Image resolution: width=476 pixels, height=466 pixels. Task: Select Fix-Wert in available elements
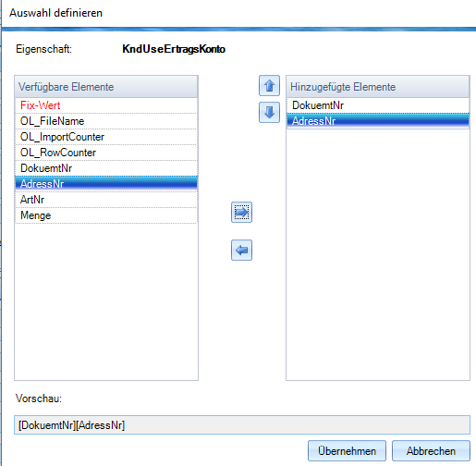tap(106, 105)
